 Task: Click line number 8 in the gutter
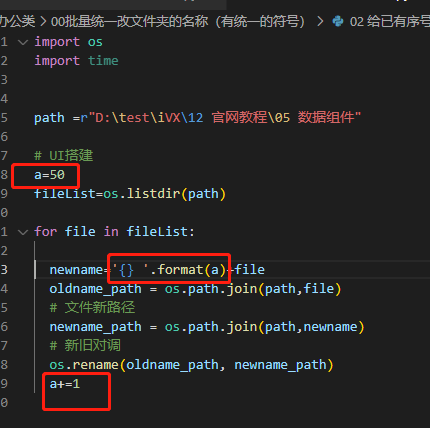pyautogui.click(x=4, y=174)
